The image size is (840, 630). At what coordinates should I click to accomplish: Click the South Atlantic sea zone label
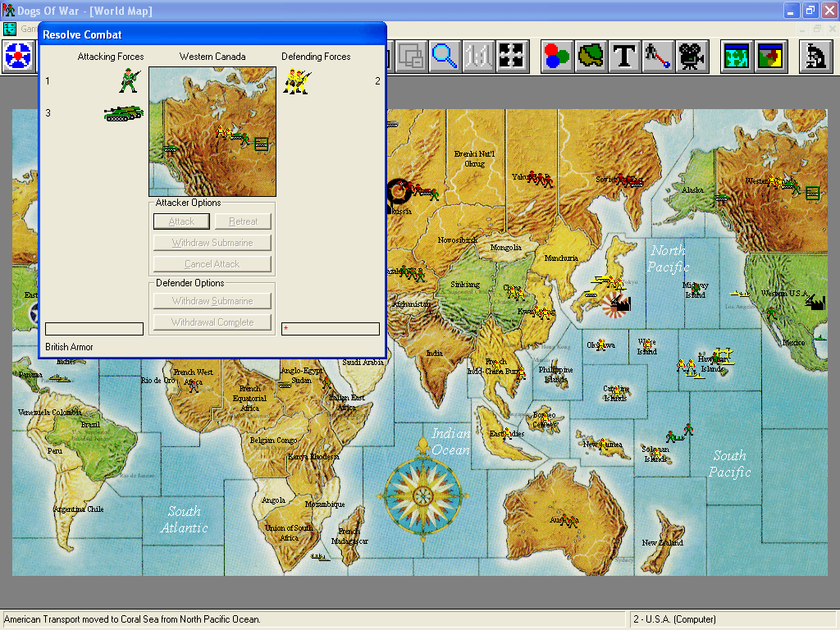[184, 519]
